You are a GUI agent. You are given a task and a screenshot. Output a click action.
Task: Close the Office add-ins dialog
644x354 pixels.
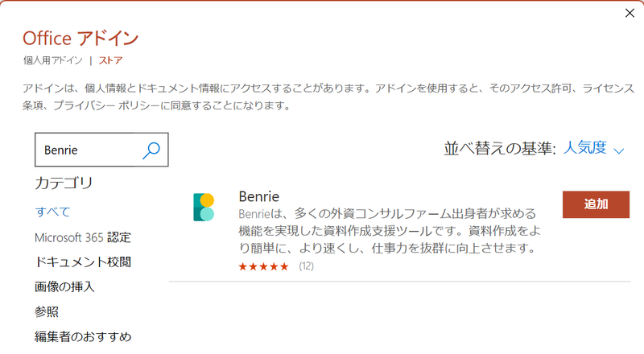click(x=630, y=13)
